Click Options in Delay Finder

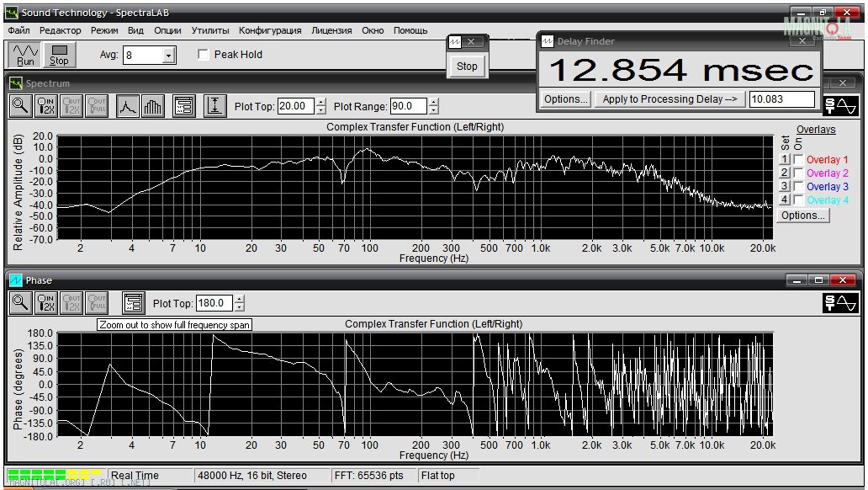click(565, 99)
